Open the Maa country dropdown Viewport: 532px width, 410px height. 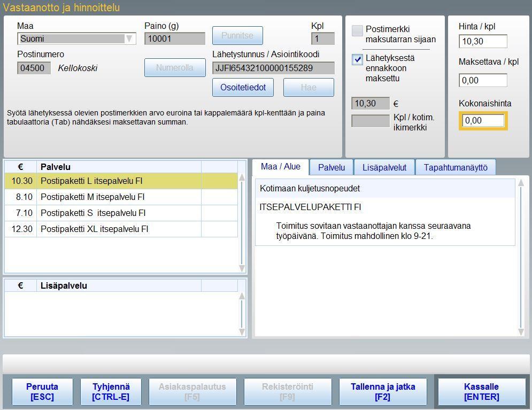pyautogui.click(x=76, y=38)
